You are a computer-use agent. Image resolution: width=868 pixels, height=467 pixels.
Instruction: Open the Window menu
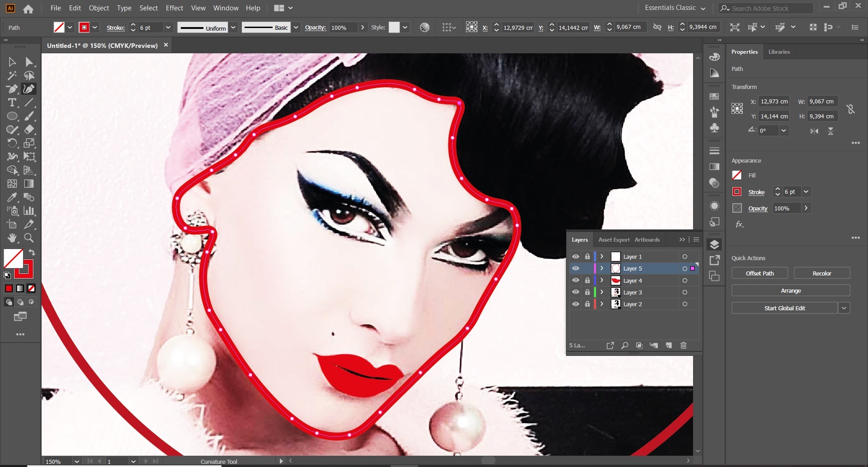click(226, 8)
